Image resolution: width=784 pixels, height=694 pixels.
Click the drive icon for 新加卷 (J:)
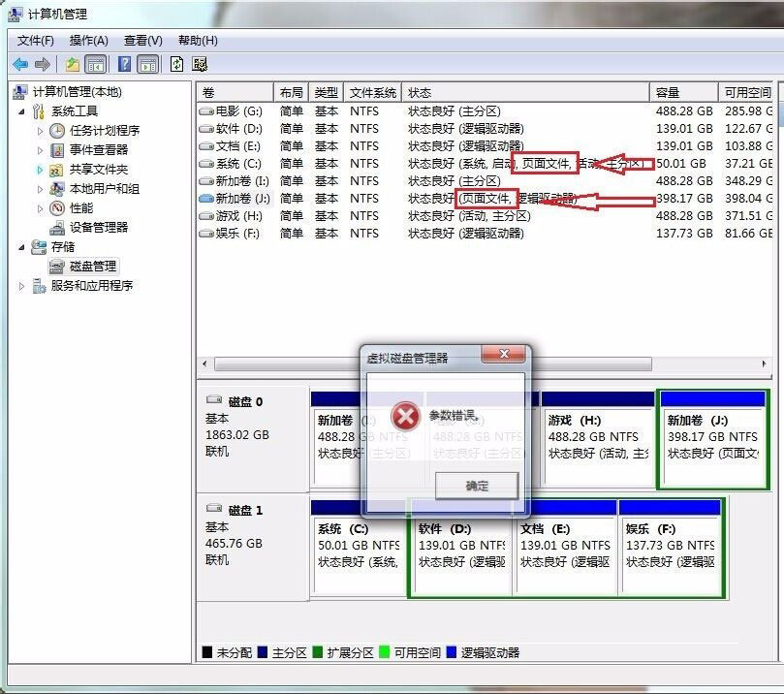[206, 199]
